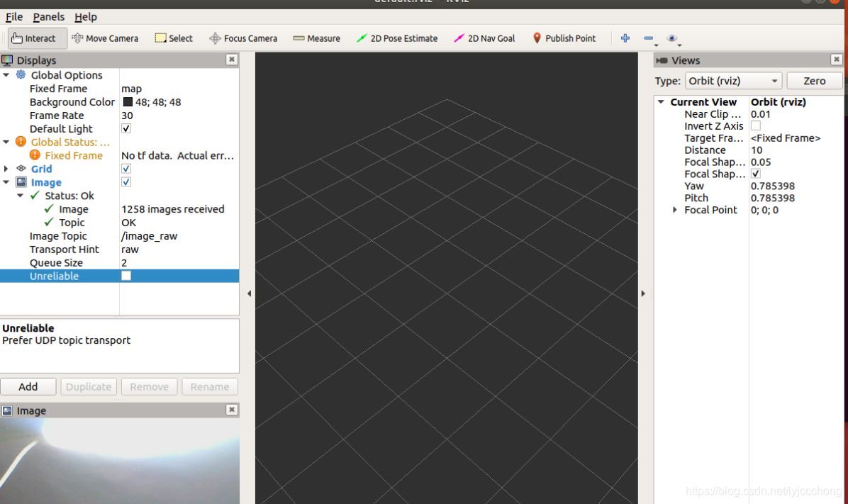Image resolution: width=848 pixels, height=504 pixels.
Task: Click the Target Frame value <Fixed Frame>
Action: click(x=786, y=138)
